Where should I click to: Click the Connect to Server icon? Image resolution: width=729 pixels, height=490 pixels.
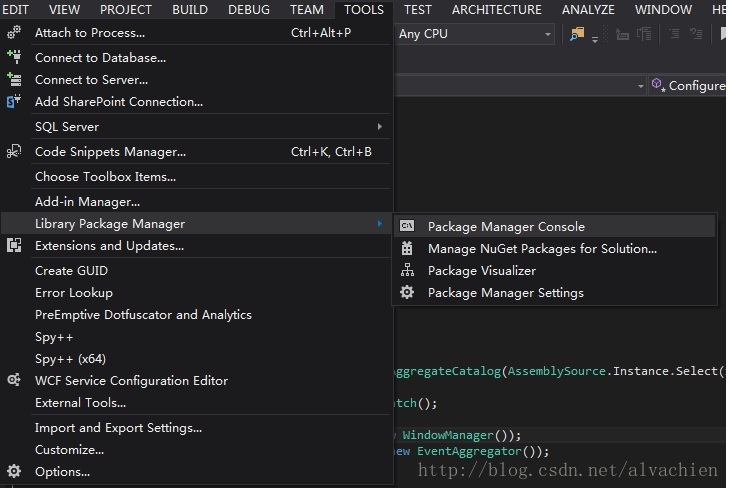pyautogui.click(x=14, y=79)
